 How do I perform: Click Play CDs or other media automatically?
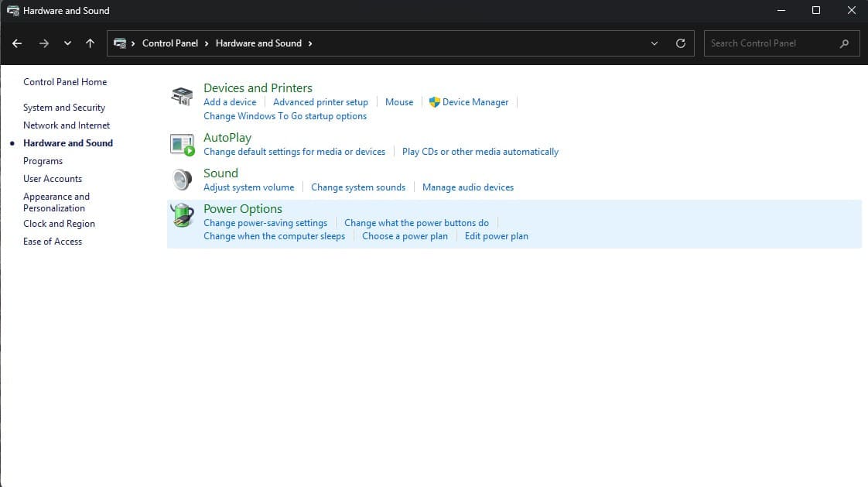480,152
